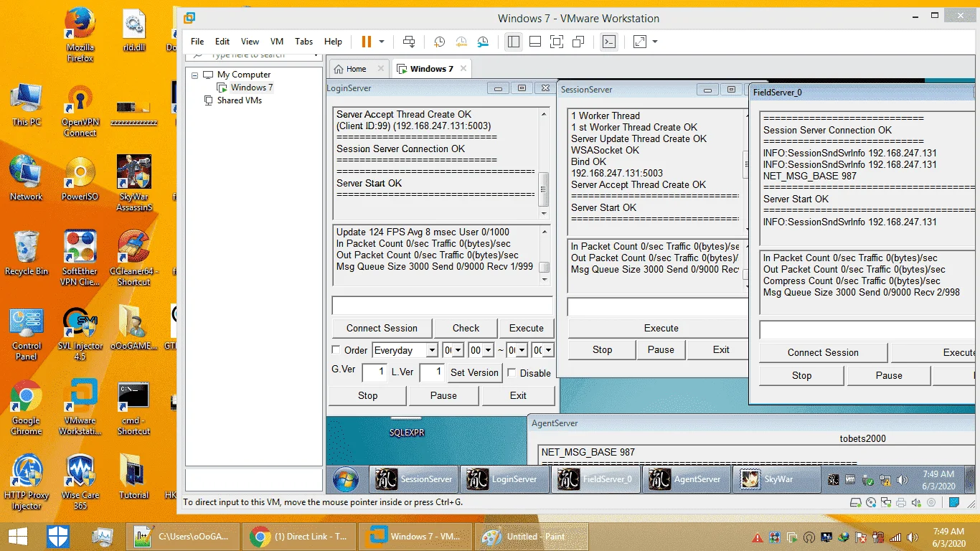Screen dimensions: 980x551
Task: Click Connect Session in FieldServer_0
Action: (x=823, y=352)
